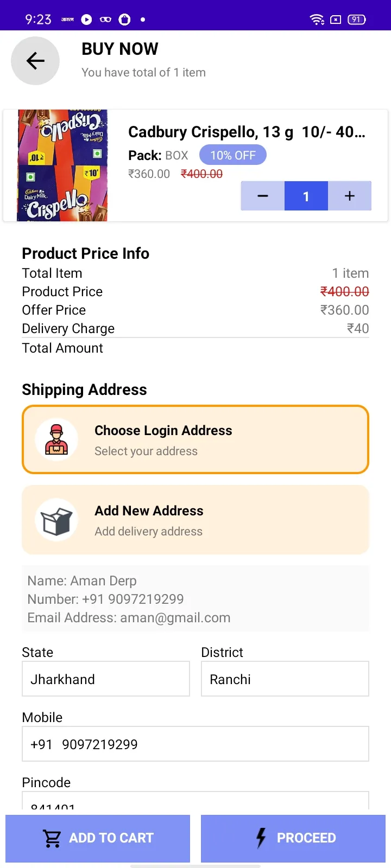391x868 pixels.
Task: Open the District field showing Ranchi
Action: point(285,679)
